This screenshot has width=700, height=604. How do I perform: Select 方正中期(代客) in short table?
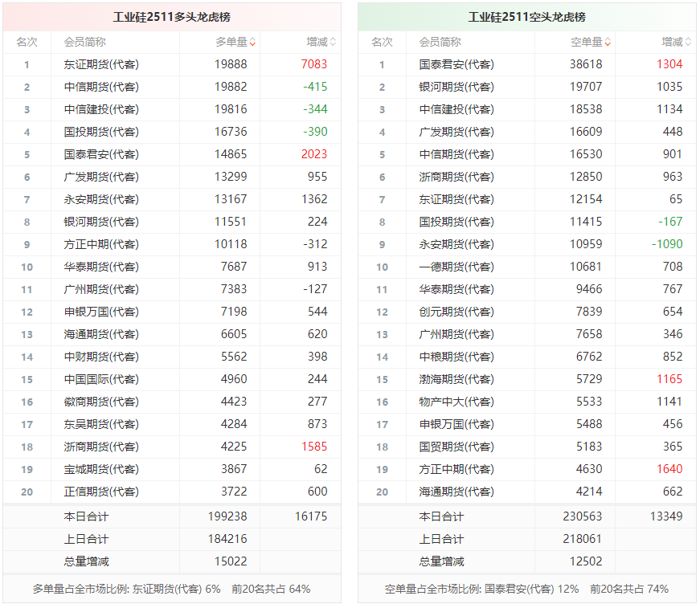pyautogui.click(x=456, y=469)
